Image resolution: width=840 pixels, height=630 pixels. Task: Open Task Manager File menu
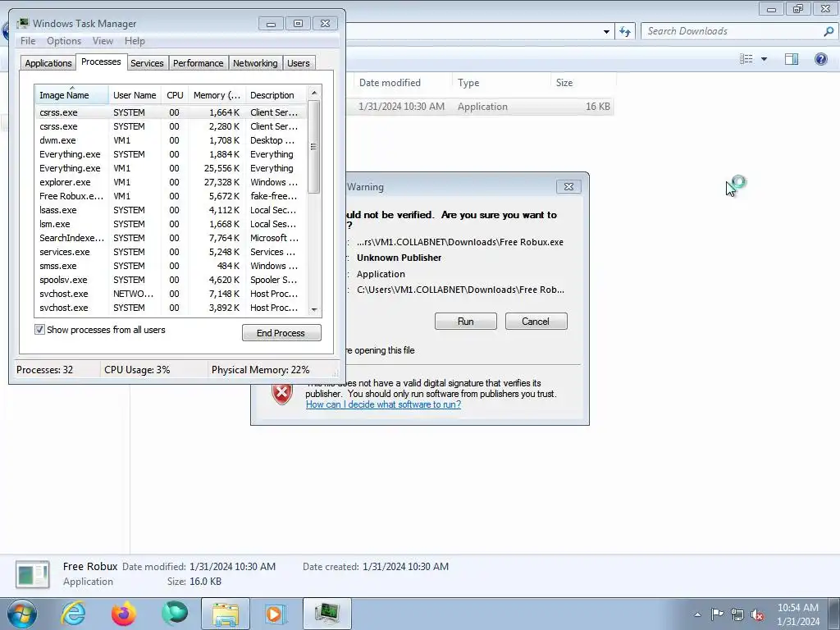point(28,41)
